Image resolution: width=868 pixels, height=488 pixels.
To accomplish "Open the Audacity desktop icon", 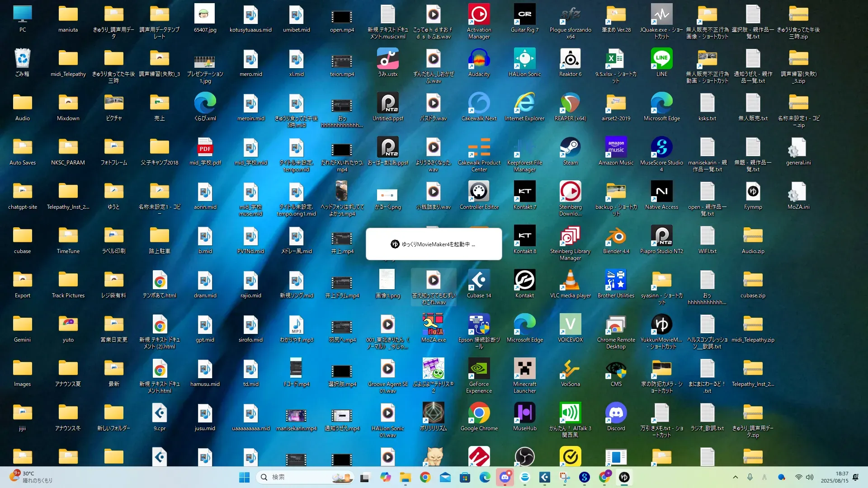I will tap(479, 59).
